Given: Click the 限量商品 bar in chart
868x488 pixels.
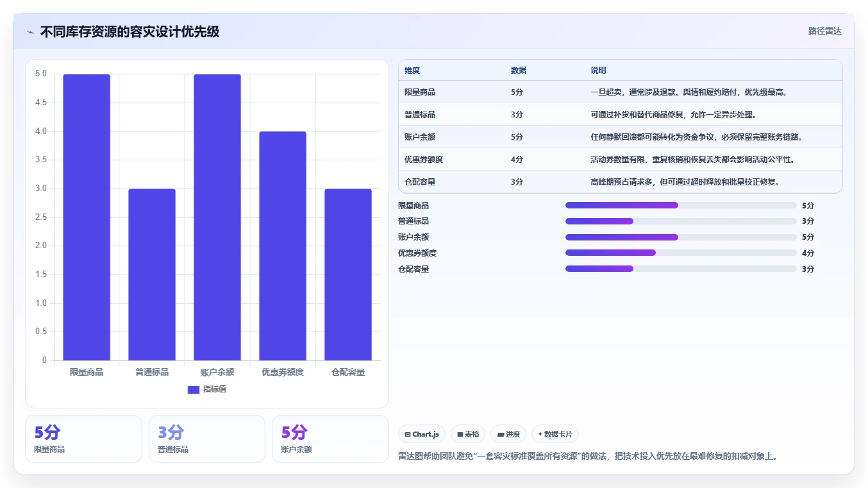Looking at the screenshot, I should coord(87,217).
